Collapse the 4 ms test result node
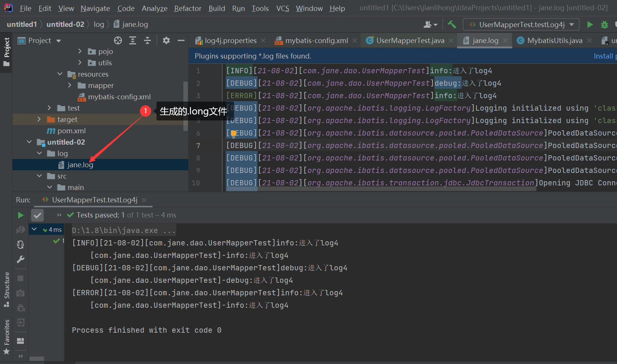The height and width of the screenshot is (364, 617). point(34,229)
